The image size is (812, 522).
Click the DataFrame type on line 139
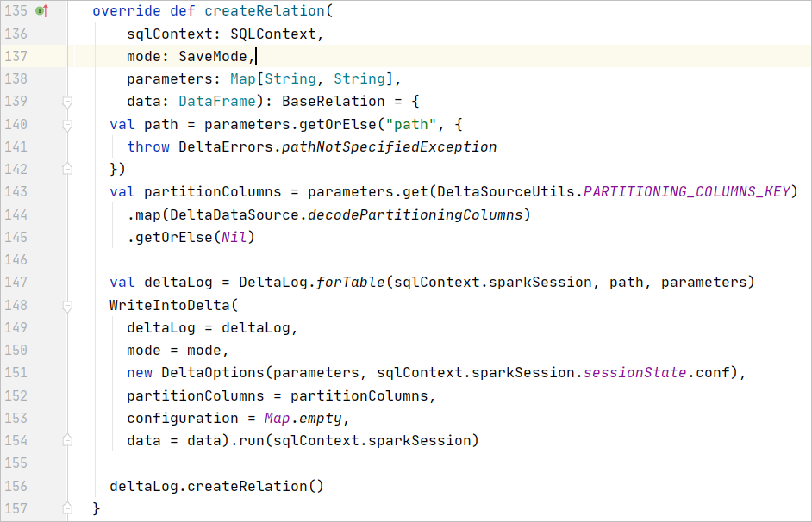coord(217,102)
